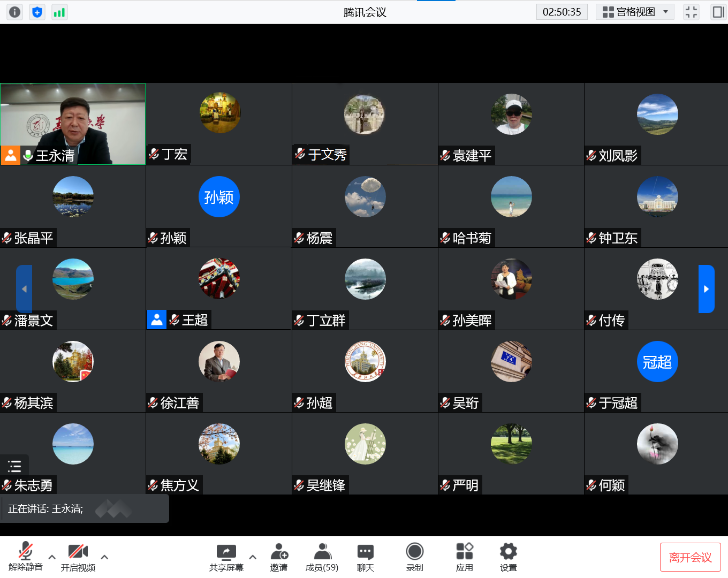The width and height of the screenshot is (728, 578).
Task: Select 王永清's video thumbnail
Action: coord(73,124)
